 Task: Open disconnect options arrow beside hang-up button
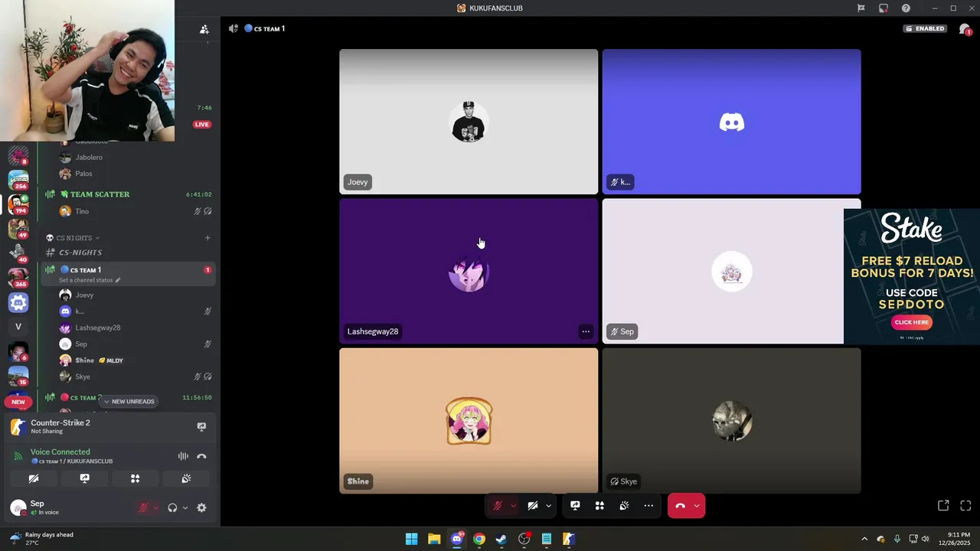point(696,506)
